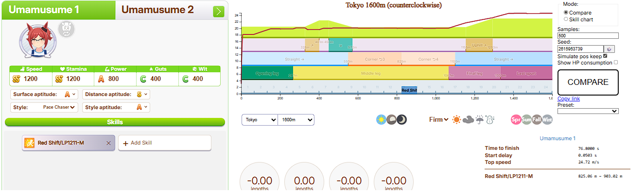Click the Seed input field

pos(580,49)
